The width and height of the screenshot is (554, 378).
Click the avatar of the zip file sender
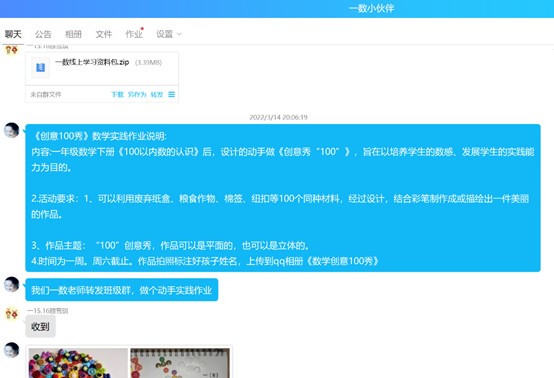[x=12, y=49]
